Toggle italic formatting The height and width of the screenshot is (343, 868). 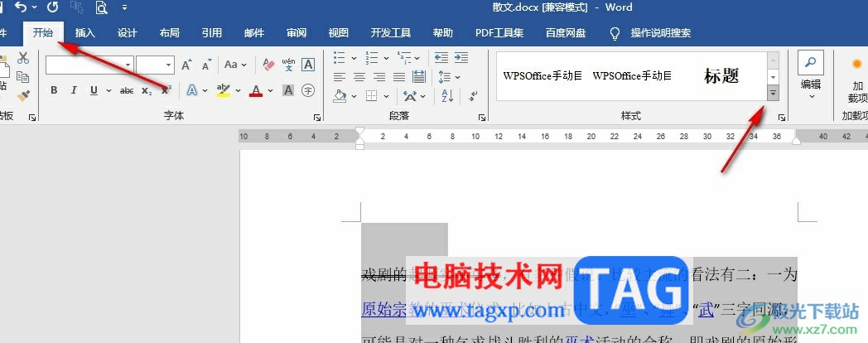(74, 90)
